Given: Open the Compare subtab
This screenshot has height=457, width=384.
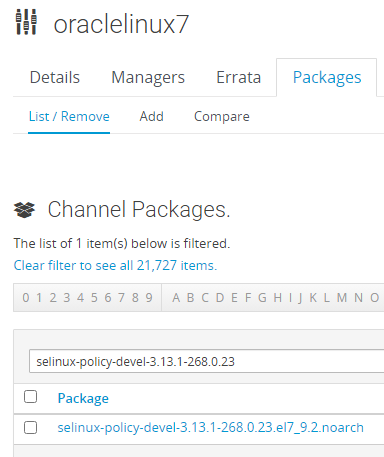Looking at the screenshot, I should point(222,117).
